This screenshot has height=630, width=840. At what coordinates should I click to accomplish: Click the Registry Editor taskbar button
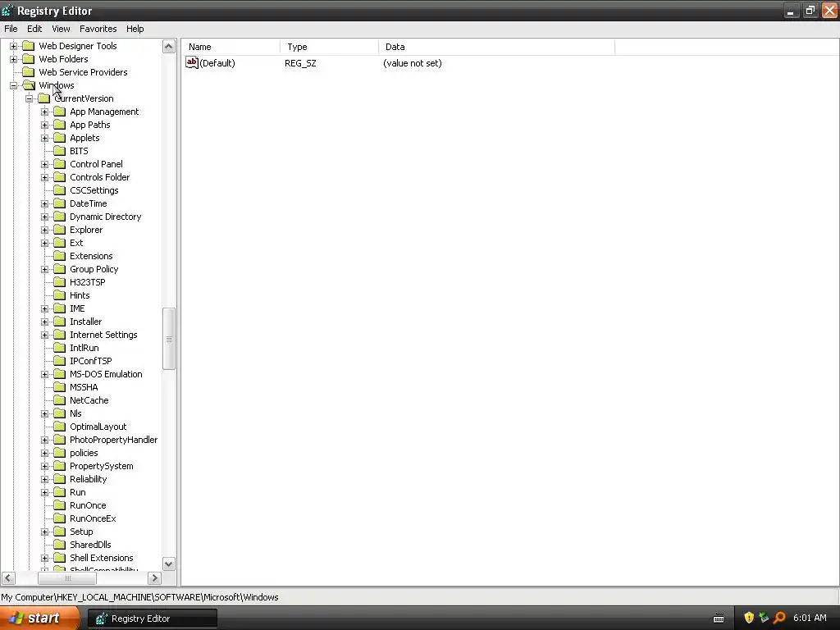[152, 619]
